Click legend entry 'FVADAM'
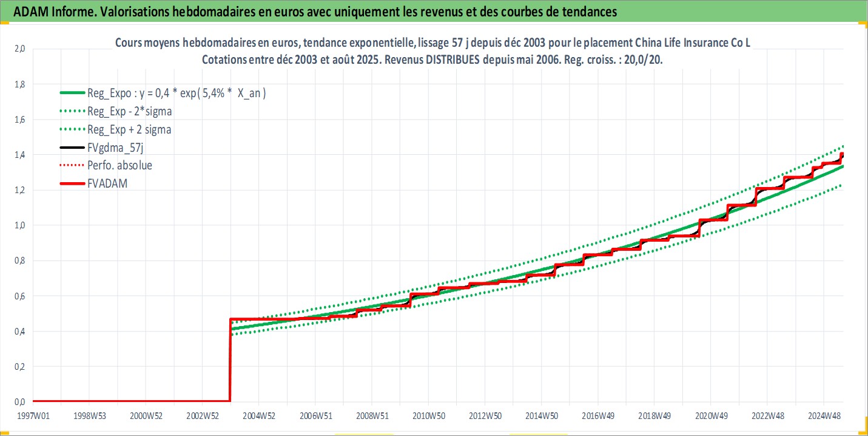The height and width of the screenshot is (436, 868). [x=108, y=183]
